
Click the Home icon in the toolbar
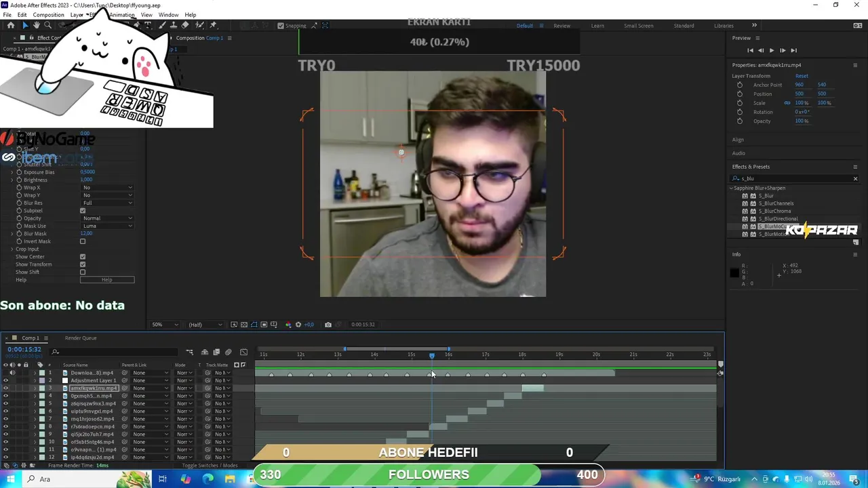[10, 25]
